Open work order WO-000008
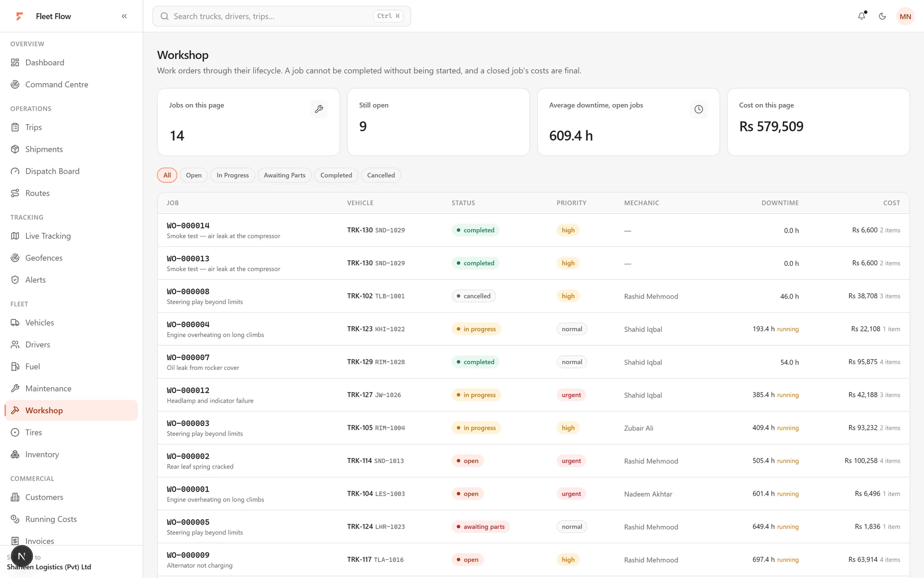 [188, 292]
